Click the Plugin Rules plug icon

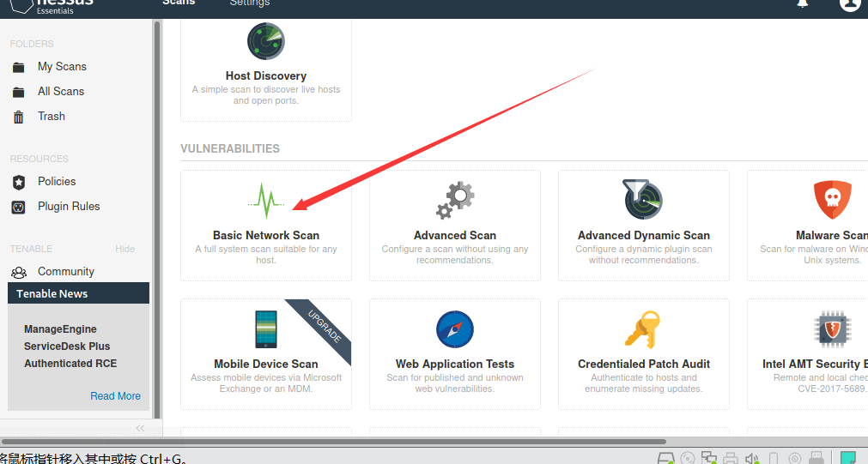click(18, 208)
